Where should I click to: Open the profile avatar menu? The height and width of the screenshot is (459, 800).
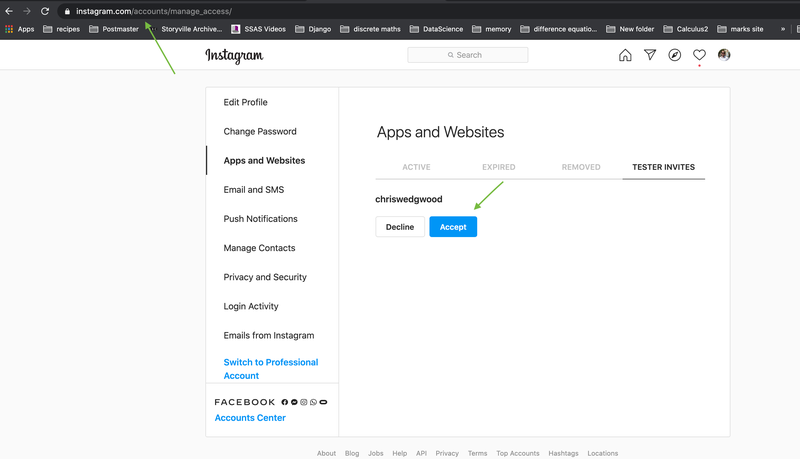[723, 55]
